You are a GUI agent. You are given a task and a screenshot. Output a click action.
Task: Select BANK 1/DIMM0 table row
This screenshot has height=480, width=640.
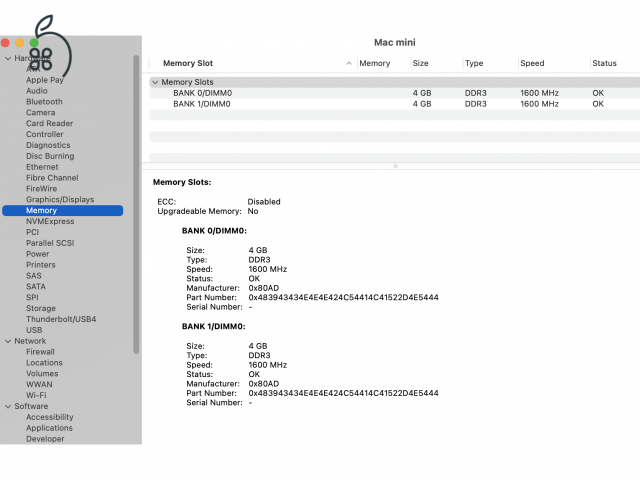[394, 104]
